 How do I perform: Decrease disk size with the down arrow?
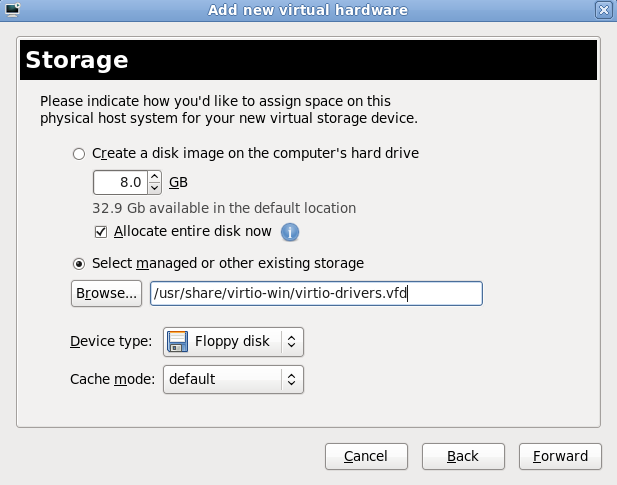(154, 188)
